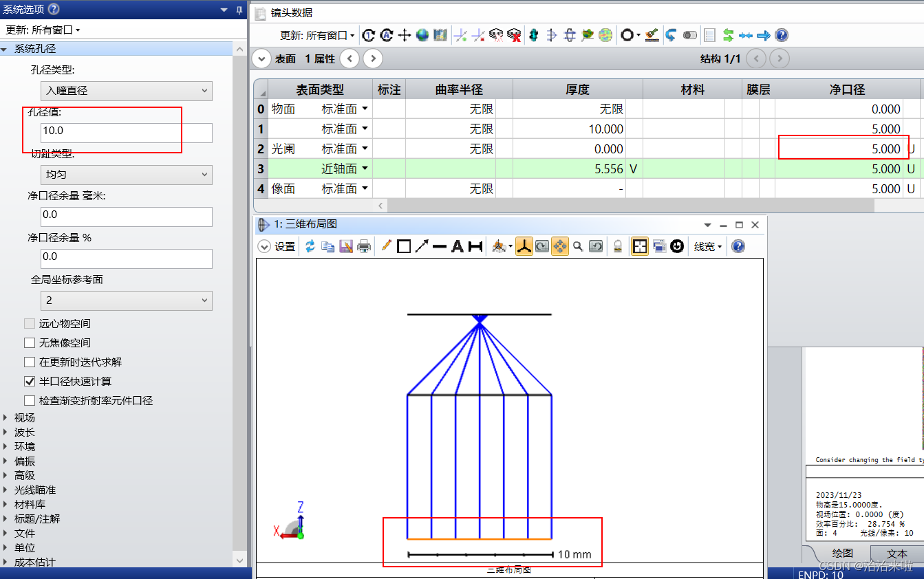Open 更新: 所有窗口 dropdown in lens data toolbar
Screen dimensions: 924x579
[317, 35]
